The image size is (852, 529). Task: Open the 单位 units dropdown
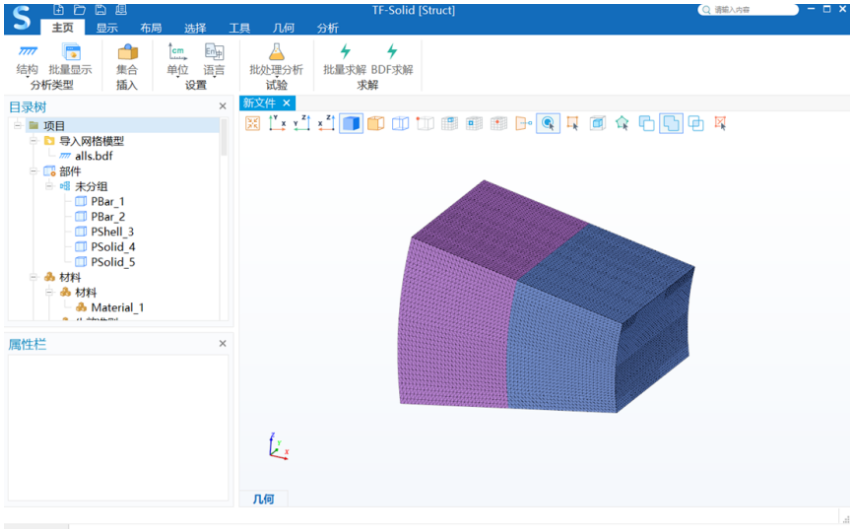click(x=177, y=60)
